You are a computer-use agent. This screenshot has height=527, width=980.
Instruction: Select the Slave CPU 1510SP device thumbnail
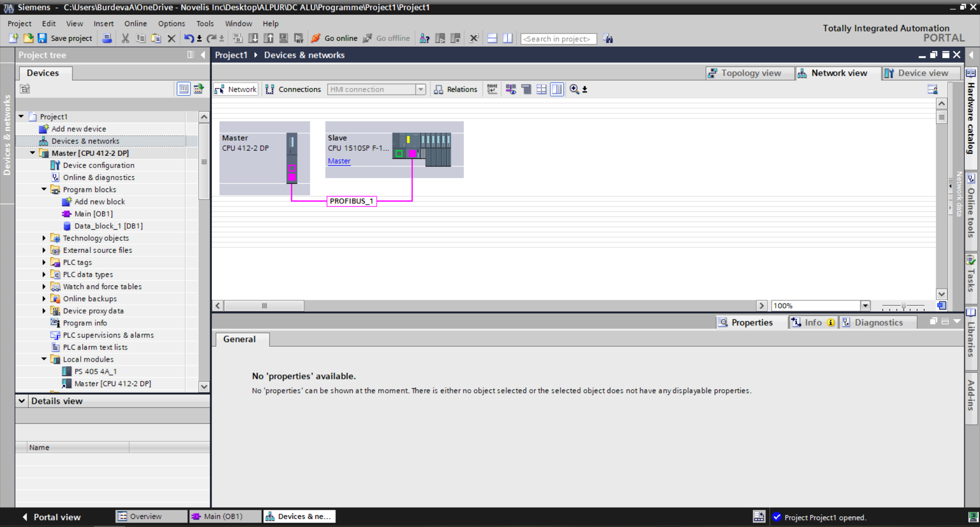422,150
